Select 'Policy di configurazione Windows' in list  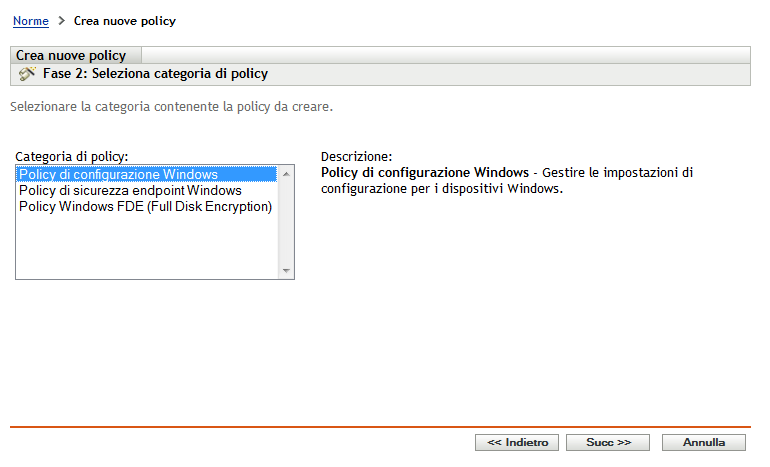pyautogui.click(x=118, y=175)
